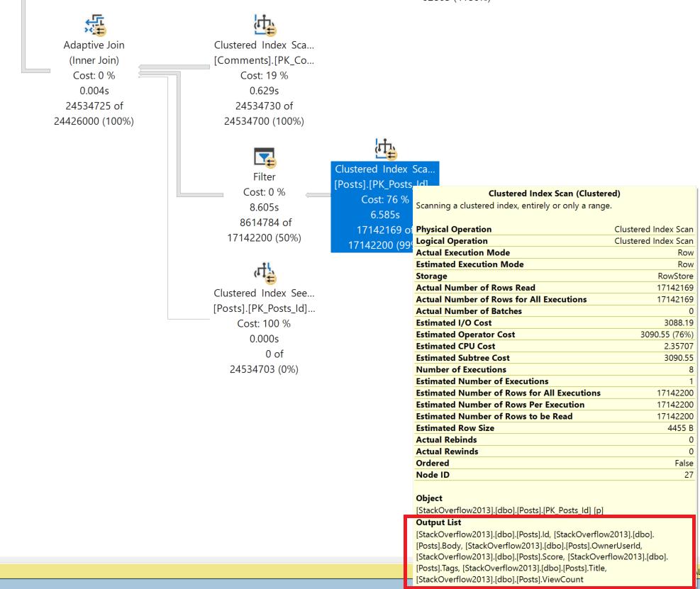This screenshot has height=589, width=700.
Task: Click the "(Inner Join)" label under Adaptive Join
Action: pos(94,60)
